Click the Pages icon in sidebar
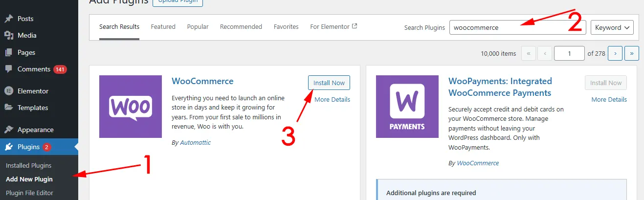The image size is (644, 200). pyautogui.click(x=9, y=52)
